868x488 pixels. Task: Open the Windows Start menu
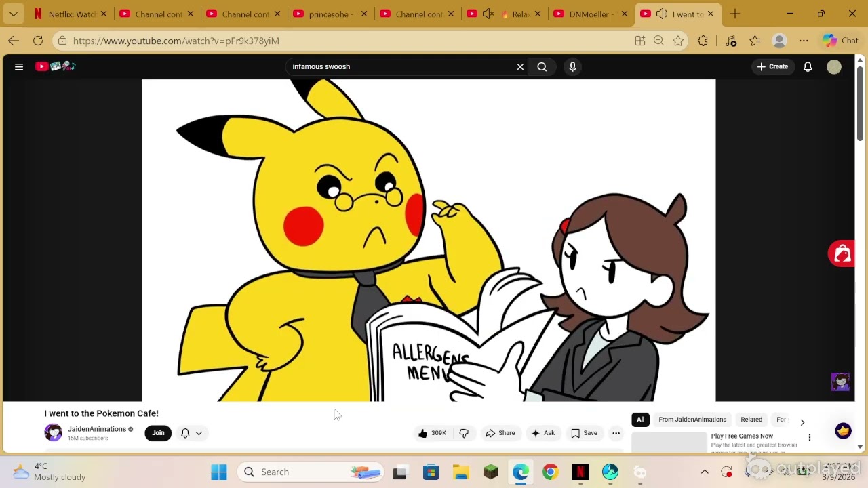[x=219, y=472]
